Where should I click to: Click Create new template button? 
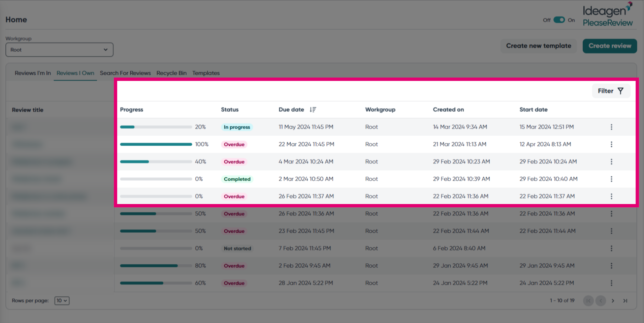[539, 46]
